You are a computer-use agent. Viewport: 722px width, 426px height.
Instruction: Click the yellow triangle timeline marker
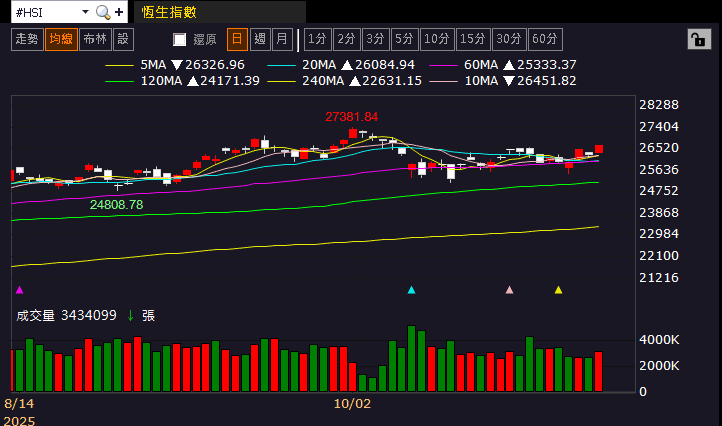(559, 290)
